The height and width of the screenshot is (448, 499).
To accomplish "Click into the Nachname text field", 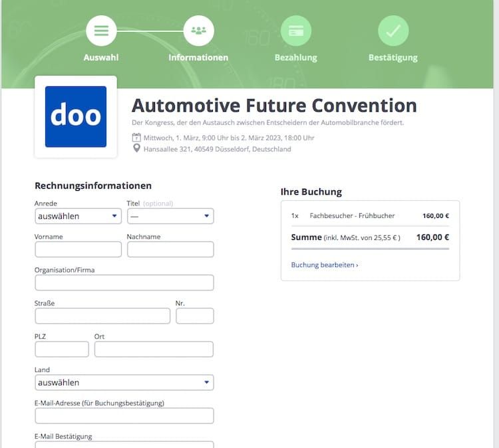I will click(170, 249).
